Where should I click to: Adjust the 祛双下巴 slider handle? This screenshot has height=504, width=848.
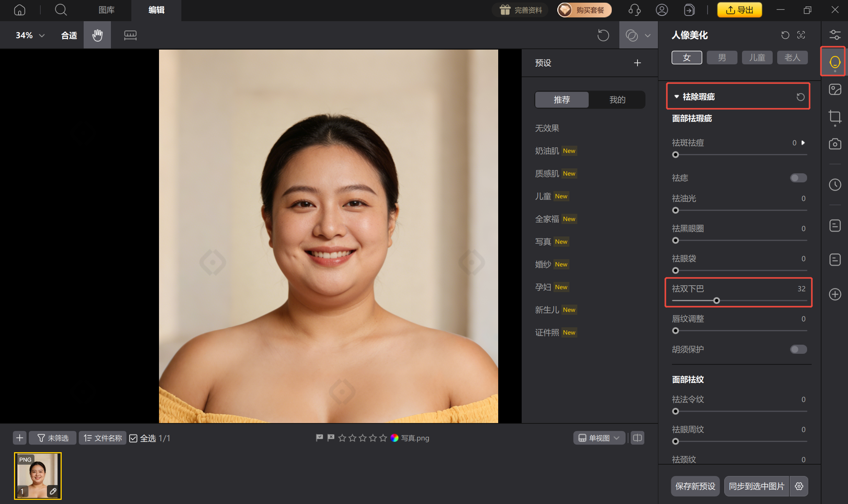pos(716,301)
